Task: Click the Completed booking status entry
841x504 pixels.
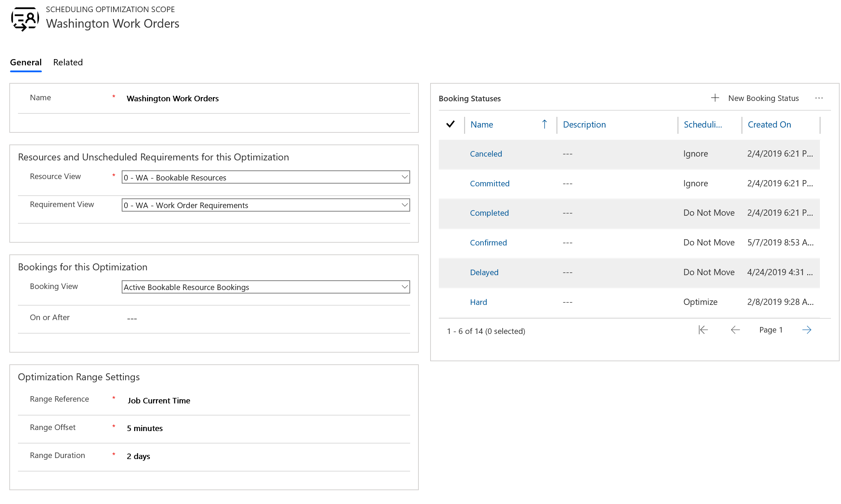Action: (490, 212)
